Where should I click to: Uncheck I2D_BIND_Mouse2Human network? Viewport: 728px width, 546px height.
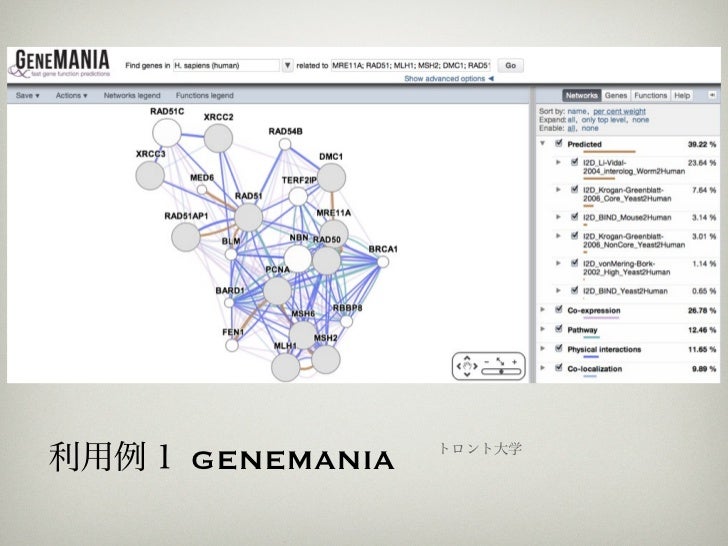574,216
